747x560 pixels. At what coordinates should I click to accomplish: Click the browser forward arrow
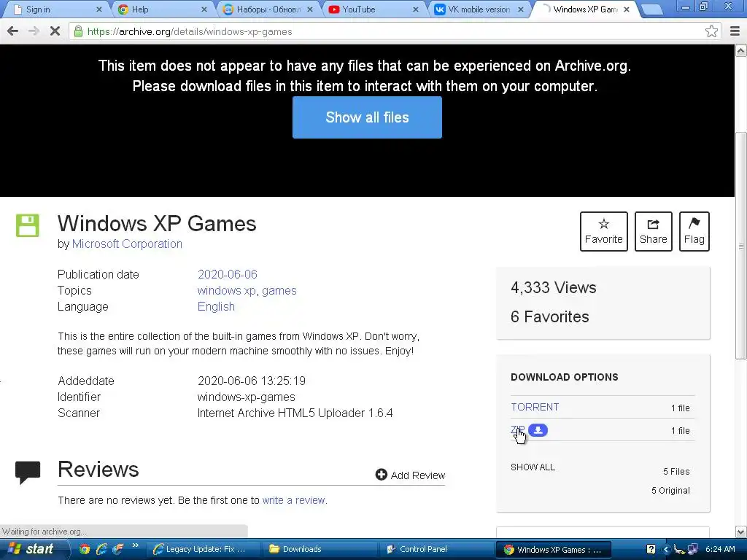pos(34,31)
